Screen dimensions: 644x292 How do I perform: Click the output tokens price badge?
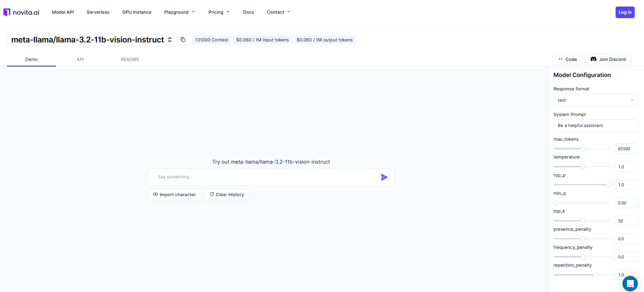click(x=324, y=40)
